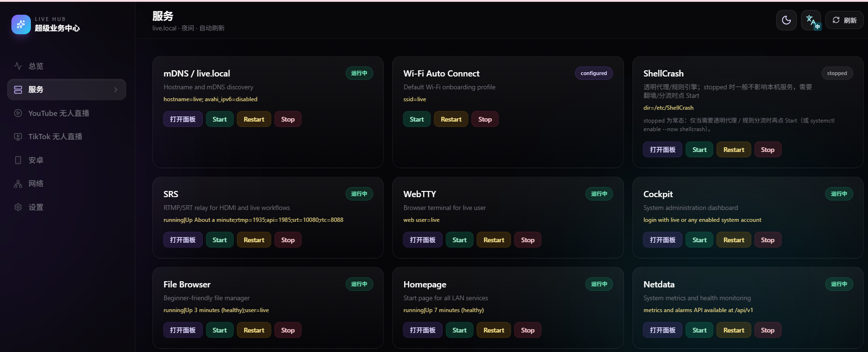
Task: Open the WebTTY 打开面板 panel
Action: [x=423, y=240]
